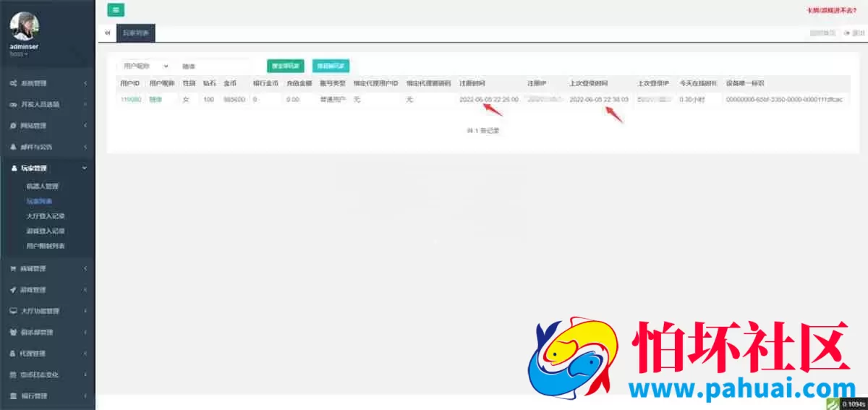Click the 账号类型 column header

pos(332,83)
